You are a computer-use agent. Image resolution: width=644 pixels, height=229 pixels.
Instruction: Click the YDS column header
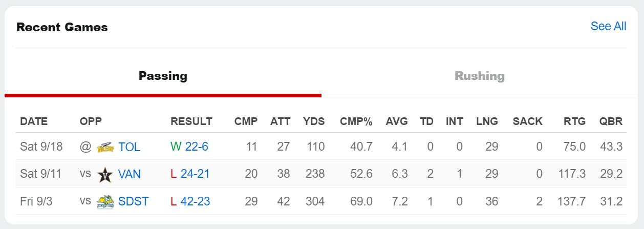314,121
